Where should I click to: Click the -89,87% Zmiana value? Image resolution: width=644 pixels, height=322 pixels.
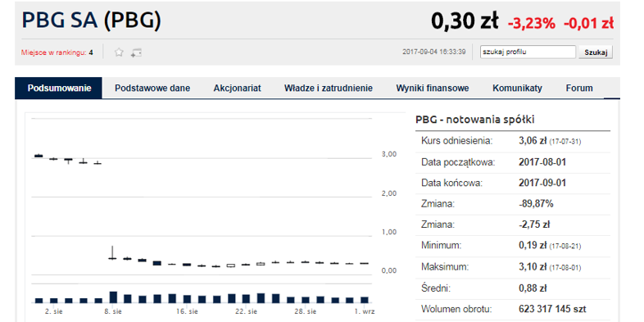pos(536,204)
